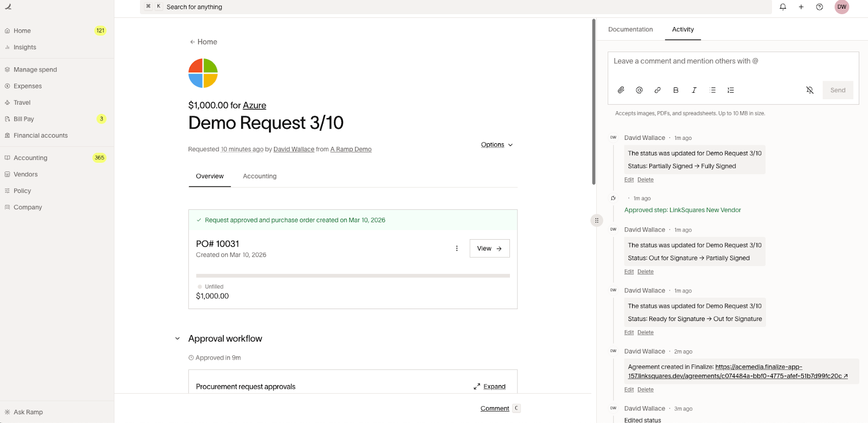Viewport: 868px width, 423px height.
Task: Open the help question mark icon
Action: click(820, 7)
